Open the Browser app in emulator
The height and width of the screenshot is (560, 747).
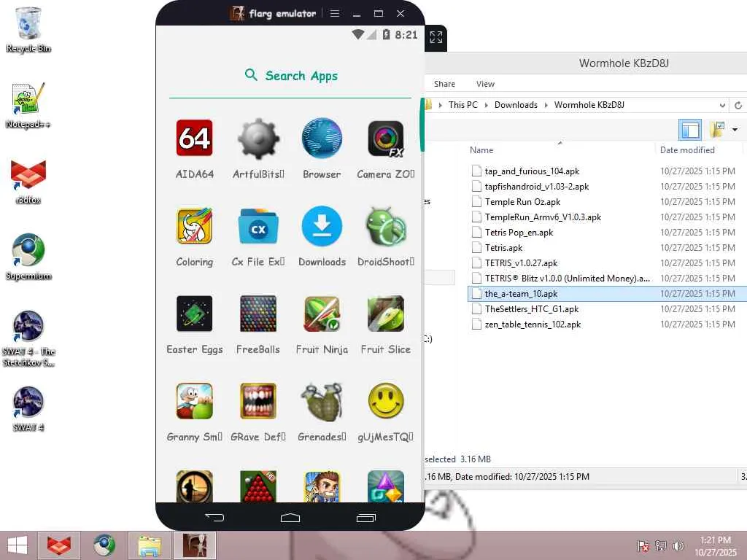[322, 138]
